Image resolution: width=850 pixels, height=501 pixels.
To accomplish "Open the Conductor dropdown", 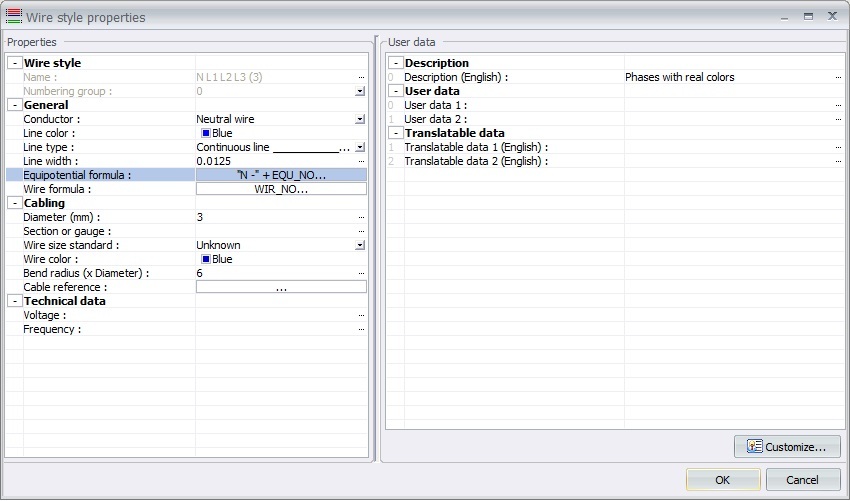I will point(360,119).
